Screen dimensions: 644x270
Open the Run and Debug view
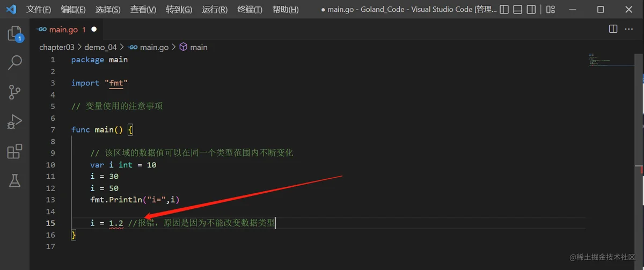tap(14, 121)
